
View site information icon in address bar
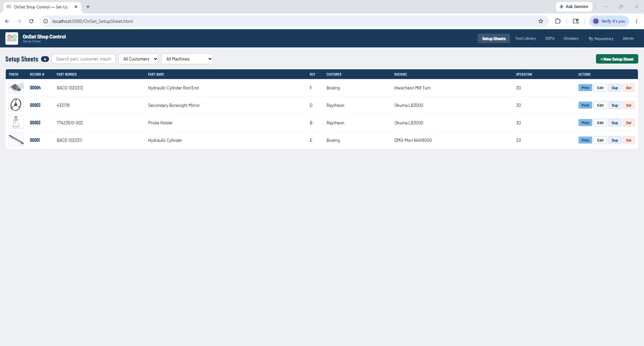tap(46, 21)
